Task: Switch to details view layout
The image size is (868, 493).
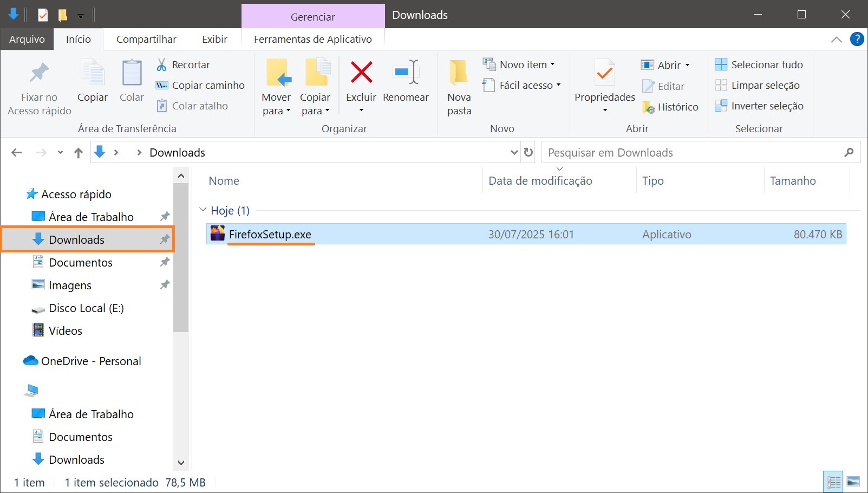Action: pyautogui.click(x=833, y=482)
